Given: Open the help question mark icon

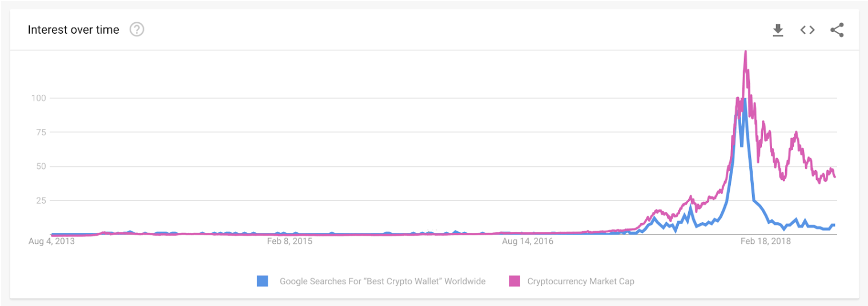Looking at the screenshot, I should tap(137, 29).
